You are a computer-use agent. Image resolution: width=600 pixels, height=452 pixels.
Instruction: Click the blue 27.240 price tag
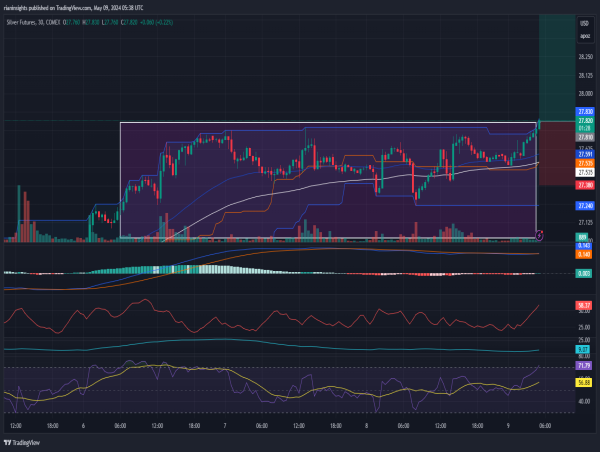click(x=585, y=206)
